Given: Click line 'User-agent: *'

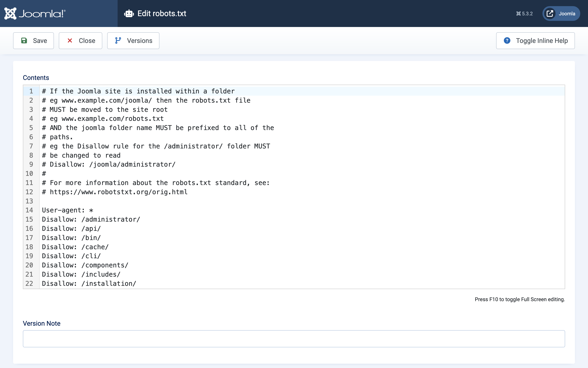Looking at the screenshot, I should click(x=68, y=210).
